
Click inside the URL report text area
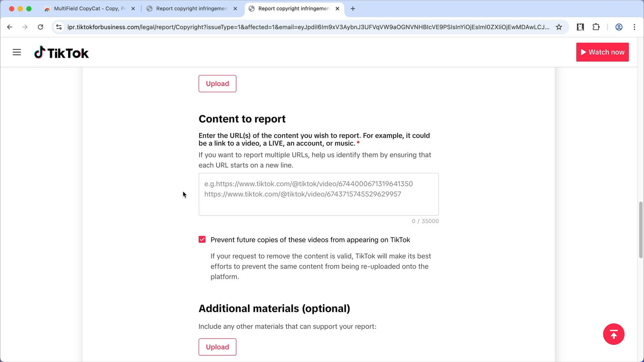click(318, 194)
